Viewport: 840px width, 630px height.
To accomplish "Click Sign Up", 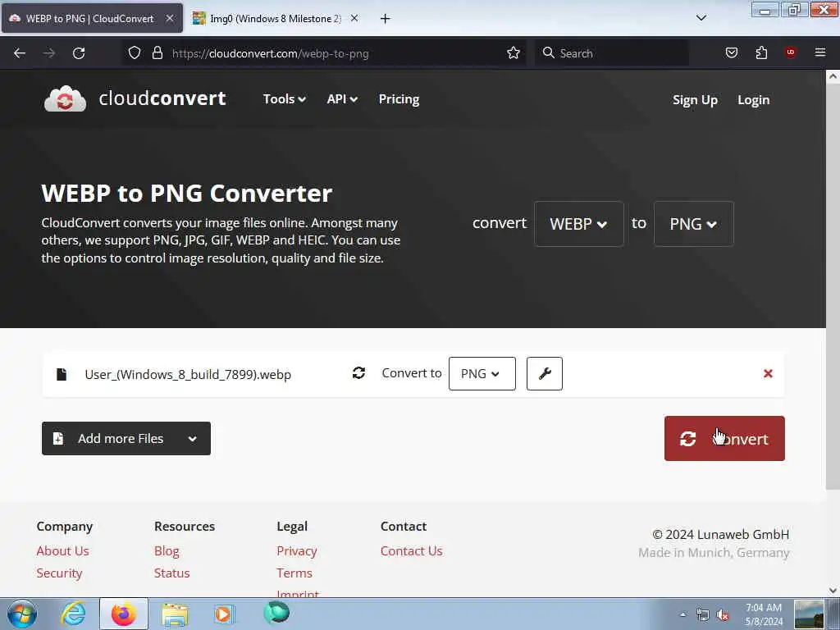I will tap(695, 100).
